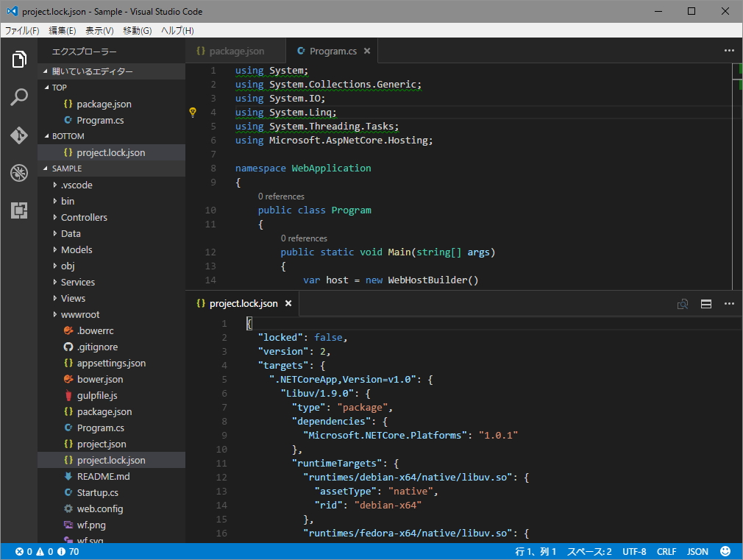Viewport: 743px width, 560px height.
Task: Open the Debug view icon
Action: (x=19, y=173)
